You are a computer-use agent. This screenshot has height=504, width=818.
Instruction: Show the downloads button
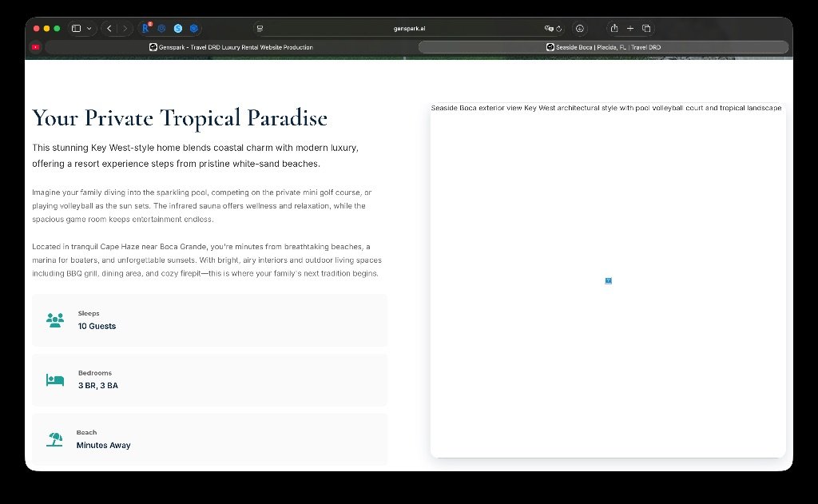[580, 28]
